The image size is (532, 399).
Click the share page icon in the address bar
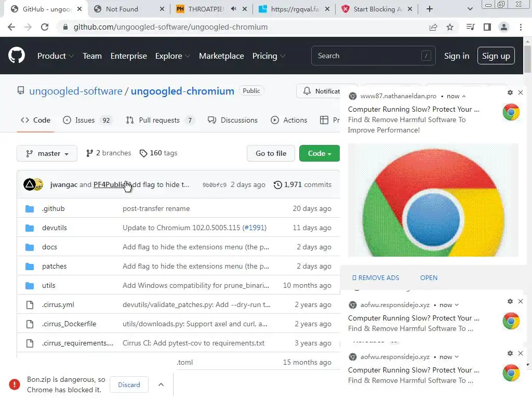coord(433,27)
